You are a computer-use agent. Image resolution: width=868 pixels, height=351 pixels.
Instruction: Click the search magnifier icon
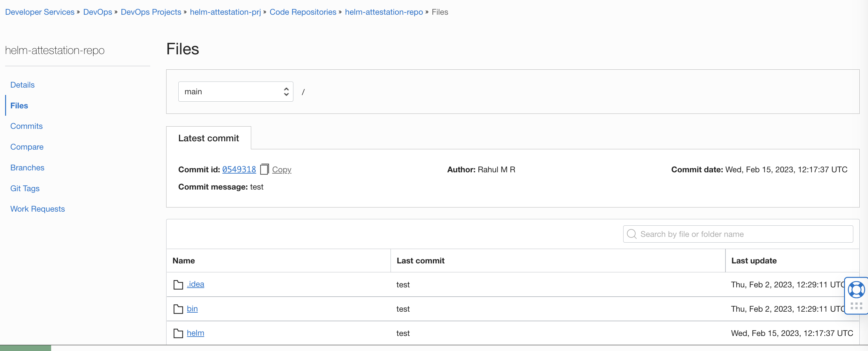coord(632,234)
